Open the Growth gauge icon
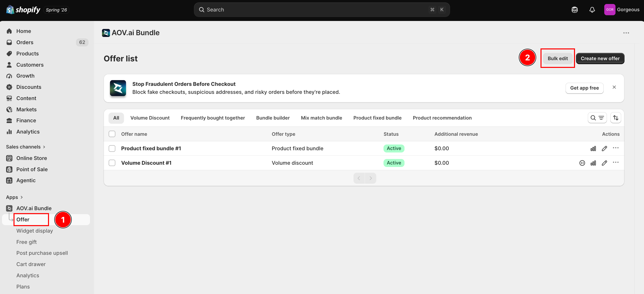Image resolution: width=644 pixels, height=294 pixels. point(9,76)
